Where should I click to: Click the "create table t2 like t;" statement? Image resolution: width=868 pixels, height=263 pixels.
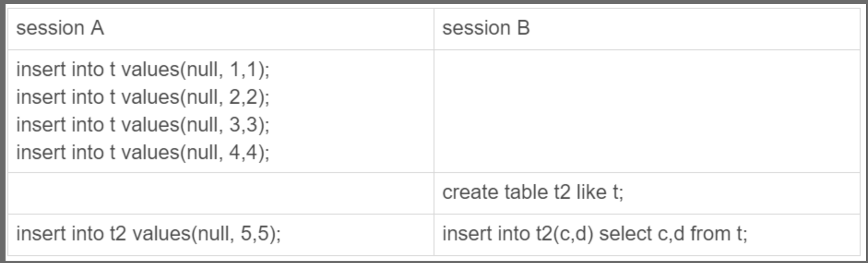(533, 192)
